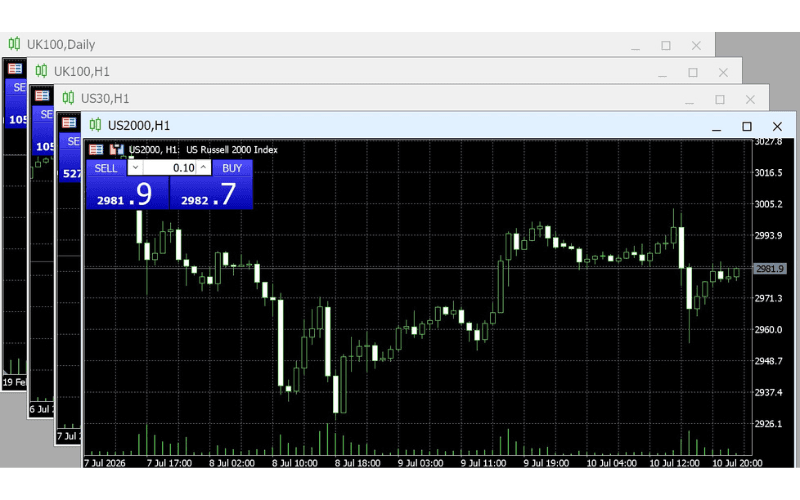Close the US2000,H1 window

[777, 126]
